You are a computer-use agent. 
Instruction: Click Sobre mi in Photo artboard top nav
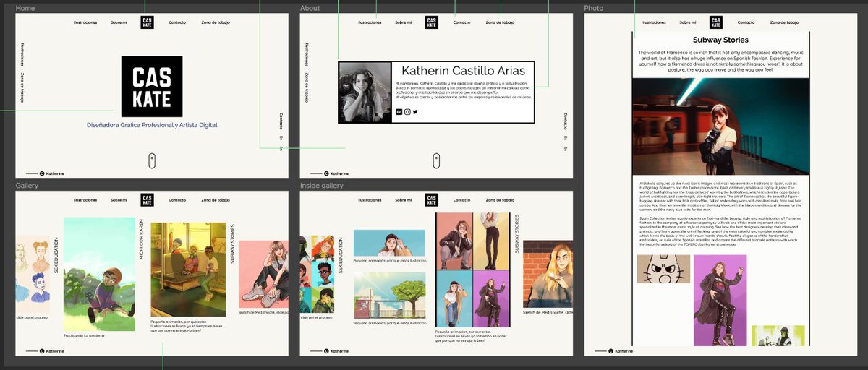688,22
